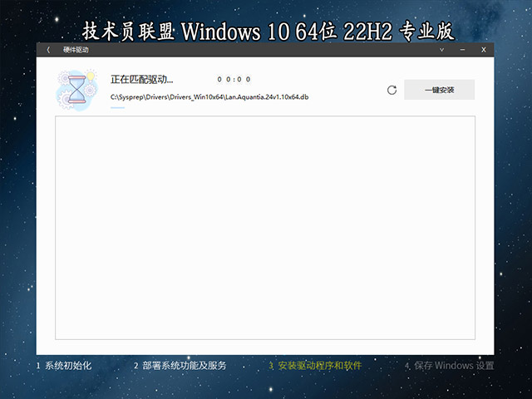The image size is (532, 399).
Task: Click step 2 部署系统功能及服务
Action: tap(180, 366)
